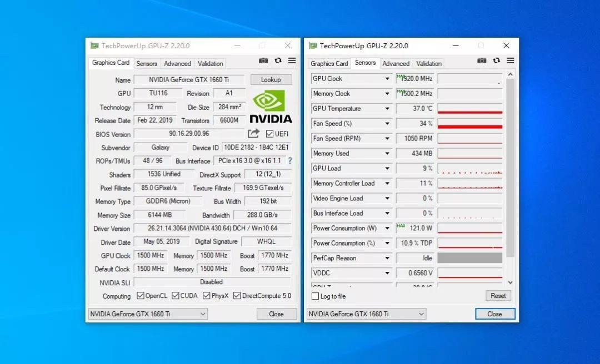This screenshot has height=364, width=600.
Task: Switch to Graphics Card tab in right window
Action: point(329,63)
